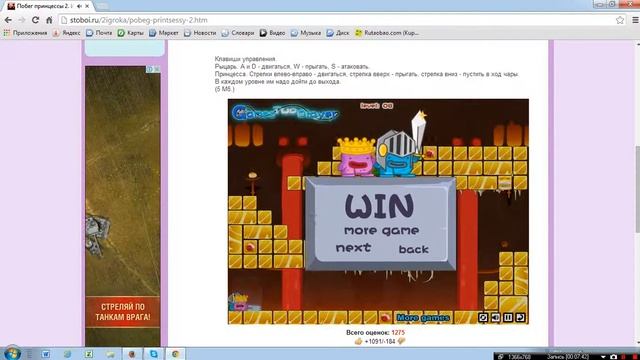Click the GamesTwoPlayer logo in game
Screen dimensions: 640x360
tap(285, 112)
